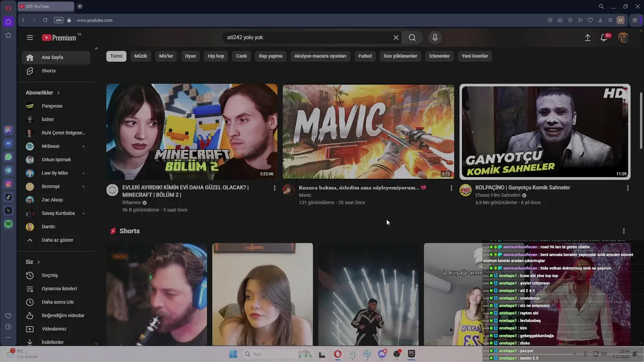Open Opera snapshot camera icon in address bar
644x362 pixels.
tap(560, 20)
